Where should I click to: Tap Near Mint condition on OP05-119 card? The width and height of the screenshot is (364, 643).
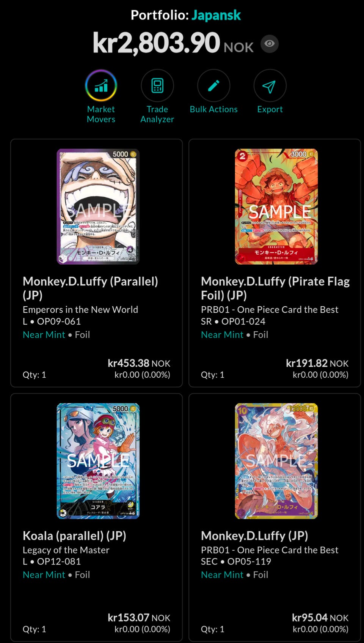[x=222, y=575]
